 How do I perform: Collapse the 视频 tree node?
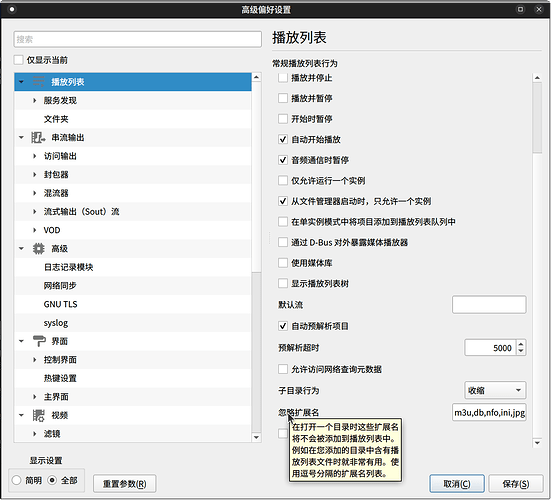tap(21, 415)
